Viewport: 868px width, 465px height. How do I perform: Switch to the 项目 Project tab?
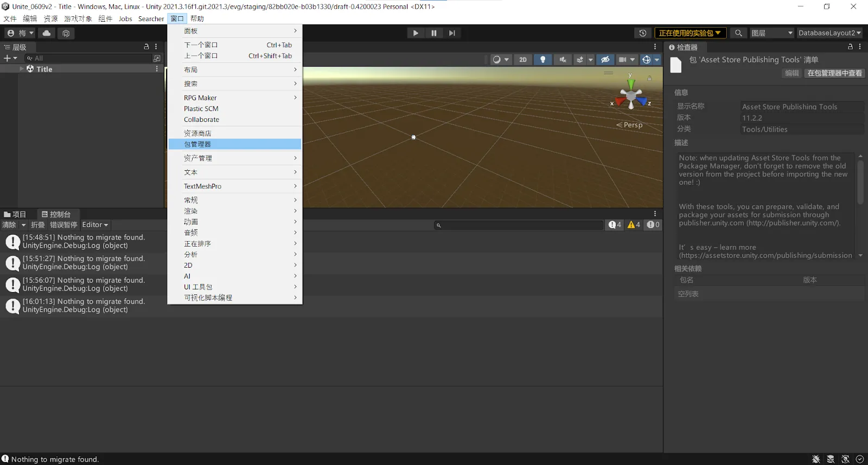[15, 214]
